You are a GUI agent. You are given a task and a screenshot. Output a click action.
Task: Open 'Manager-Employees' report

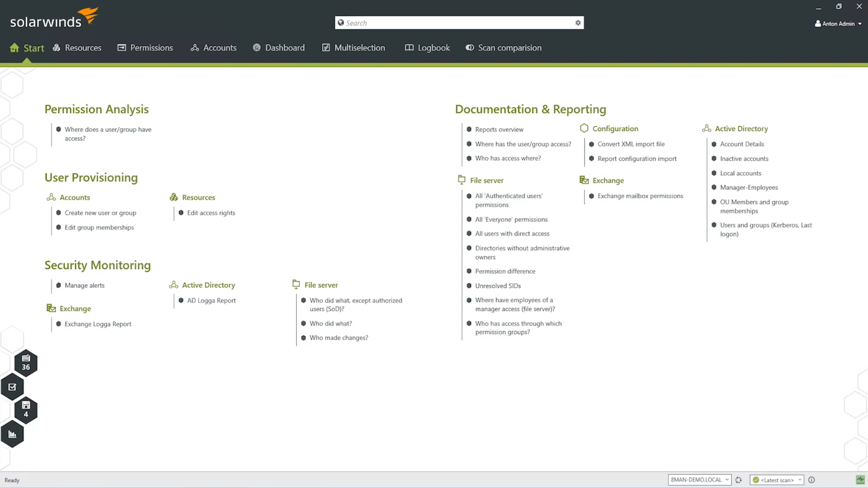click(x=749, y=187)
